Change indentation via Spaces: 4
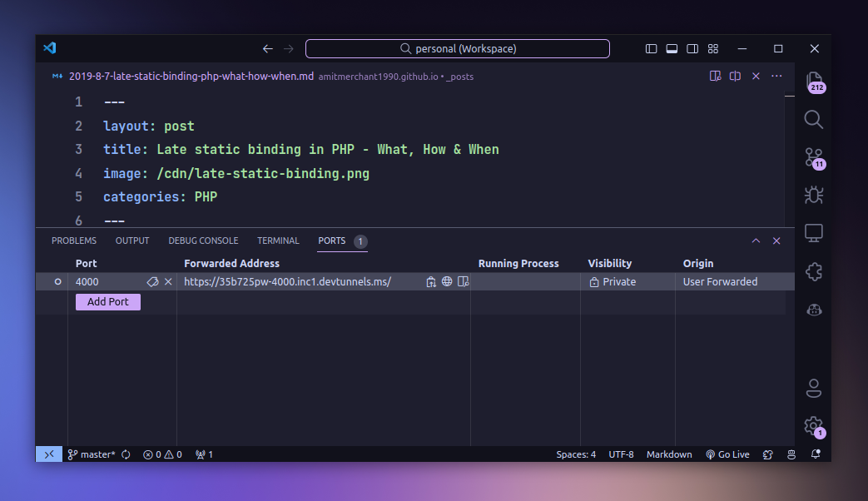The image size is (868, 501). pyautogui.click(x=576, y=454)
